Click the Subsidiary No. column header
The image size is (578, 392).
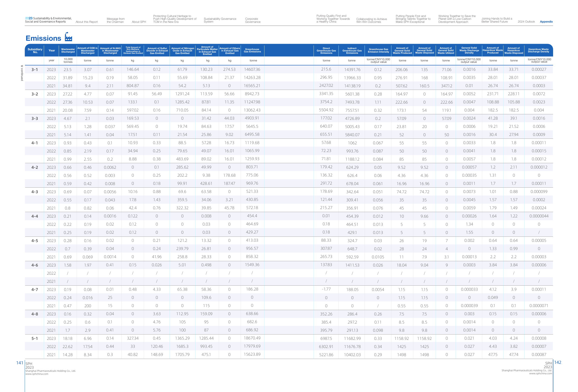(x=35, y=51)
